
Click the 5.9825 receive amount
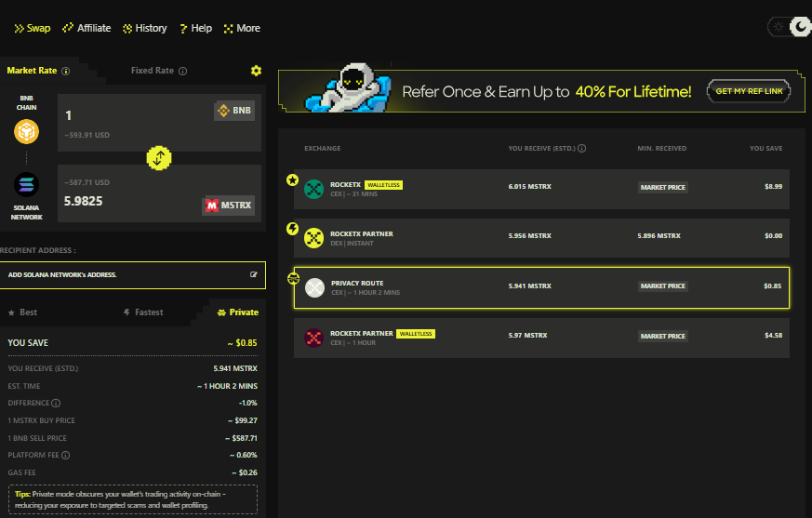[x=84, y=201]
